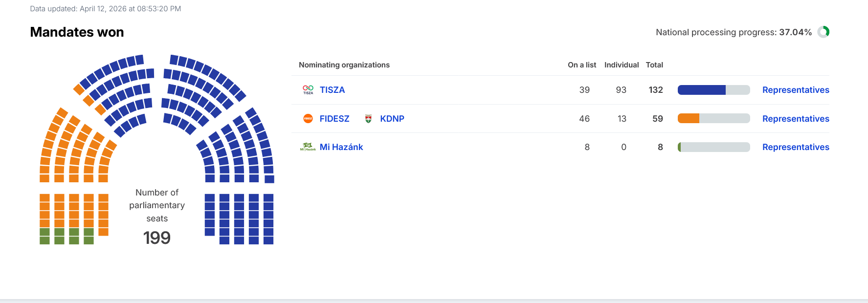Viewport: 868px width, 303px height.
Task: Click the green Mi Hazánk mandate progress bar
Action: point(713,147)
